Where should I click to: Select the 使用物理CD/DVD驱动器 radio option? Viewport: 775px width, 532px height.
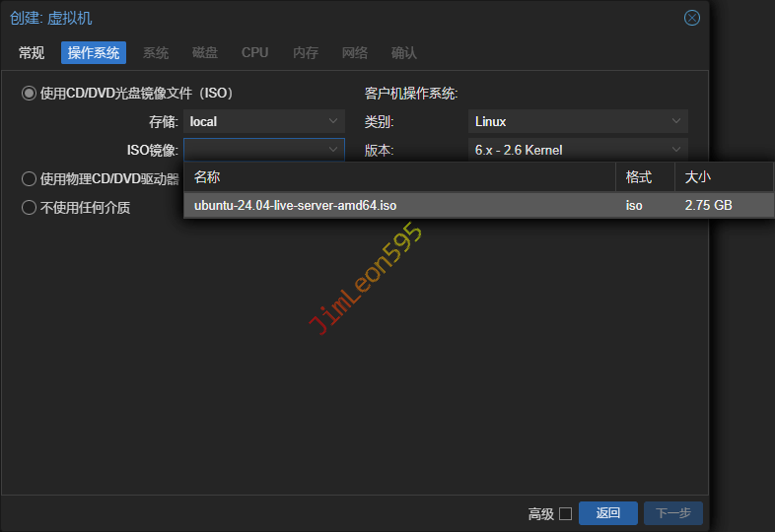coord(30,178)
